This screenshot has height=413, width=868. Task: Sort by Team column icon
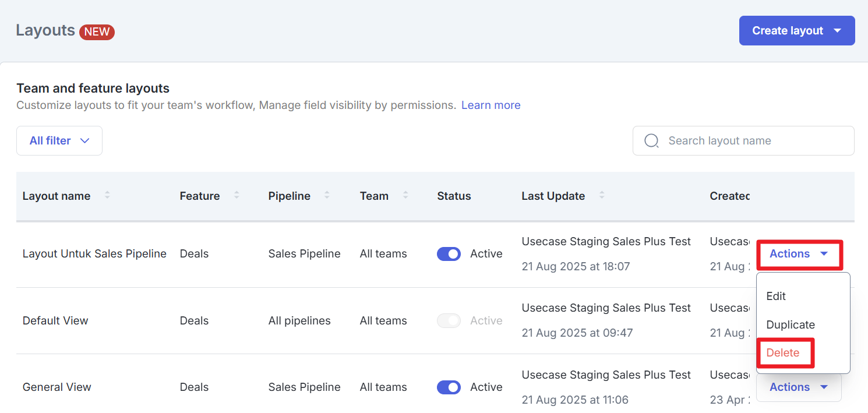click(x=405, y=196)
